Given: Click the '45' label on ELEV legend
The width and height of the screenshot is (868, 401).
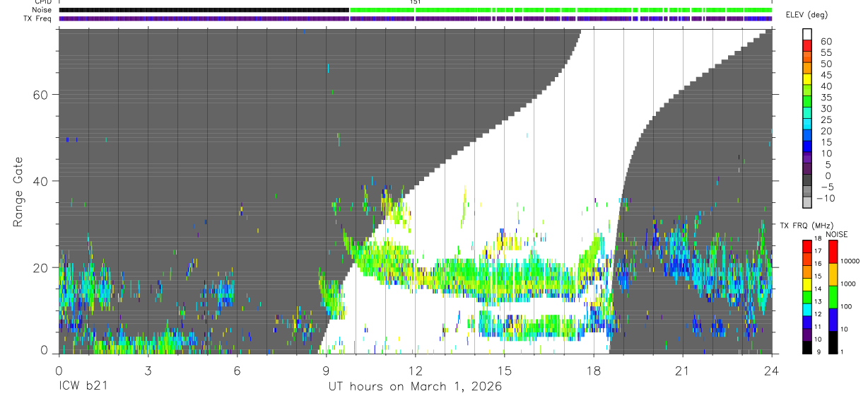Looking at the screenshot, I should [x=826, y=75].
